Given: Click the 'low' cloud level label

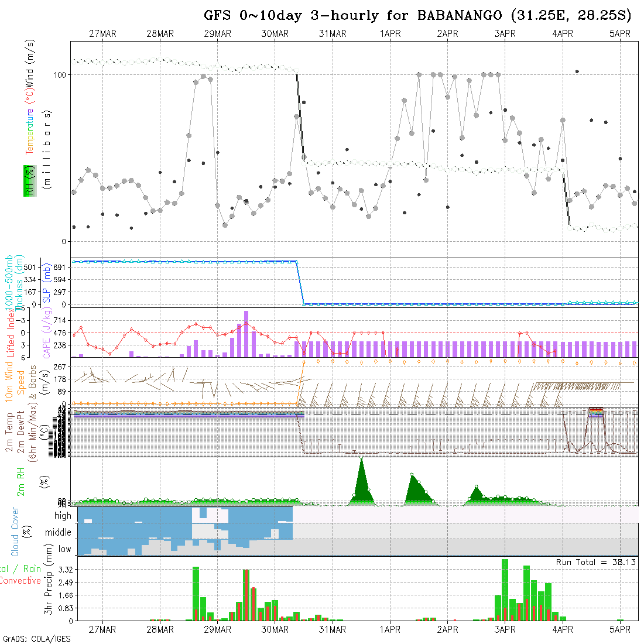Looking at the screenshot, I should click(x=64, y=549).
